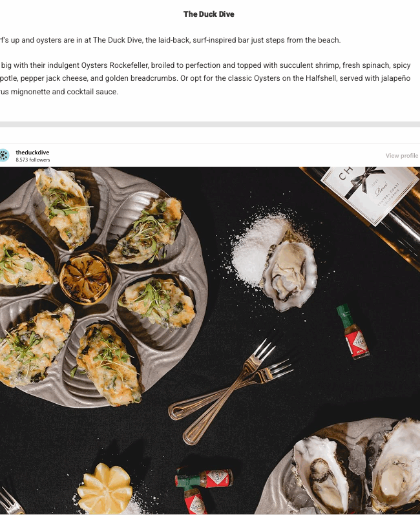Click The Duck Dive heading
The image size is (420, 515).
209,14
